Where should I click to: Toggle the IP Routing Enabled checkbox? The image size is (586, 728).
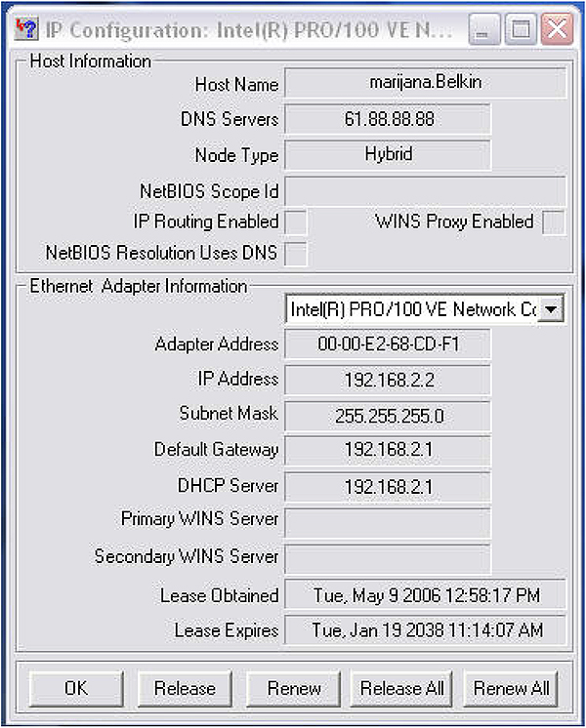pos(296,222)
